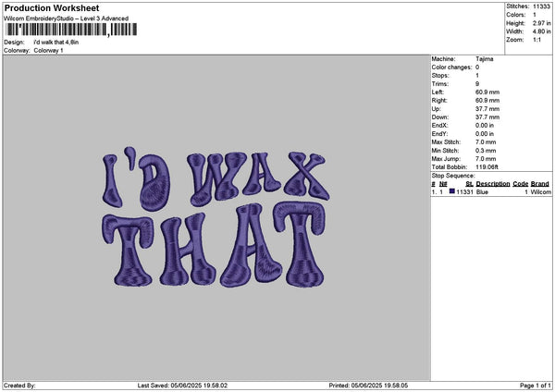Click the EndY value 0.00 in
This screenshot has width=555, height=392.
click(485, 134)
